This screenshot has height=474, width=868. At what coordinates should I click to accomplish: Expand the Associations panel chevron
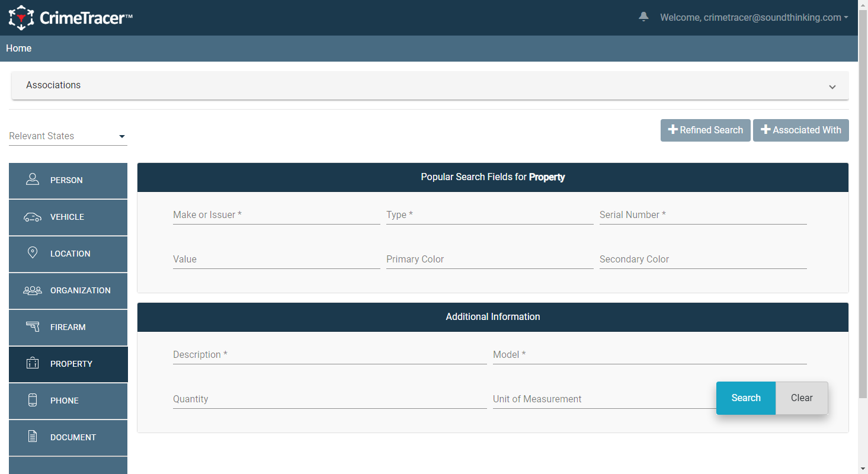coord(832,87)
